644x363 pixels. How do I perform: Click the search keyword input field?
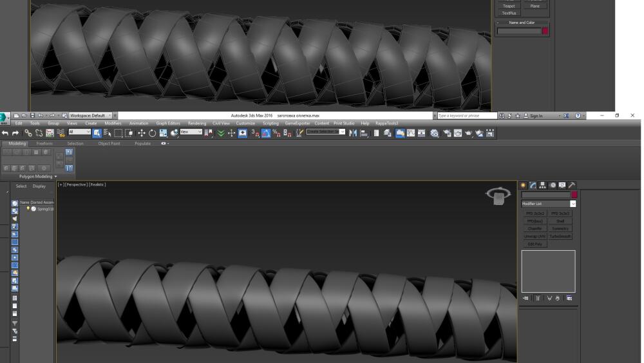467,115
